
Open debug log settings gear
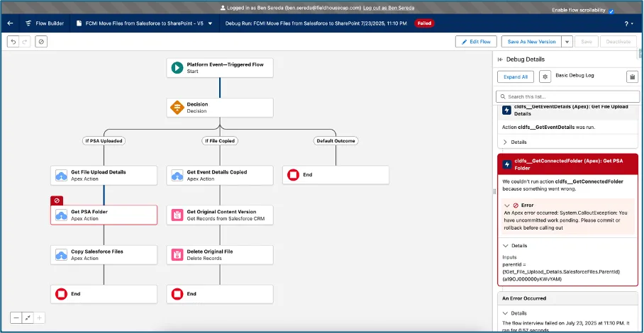(x=545, y=77)
